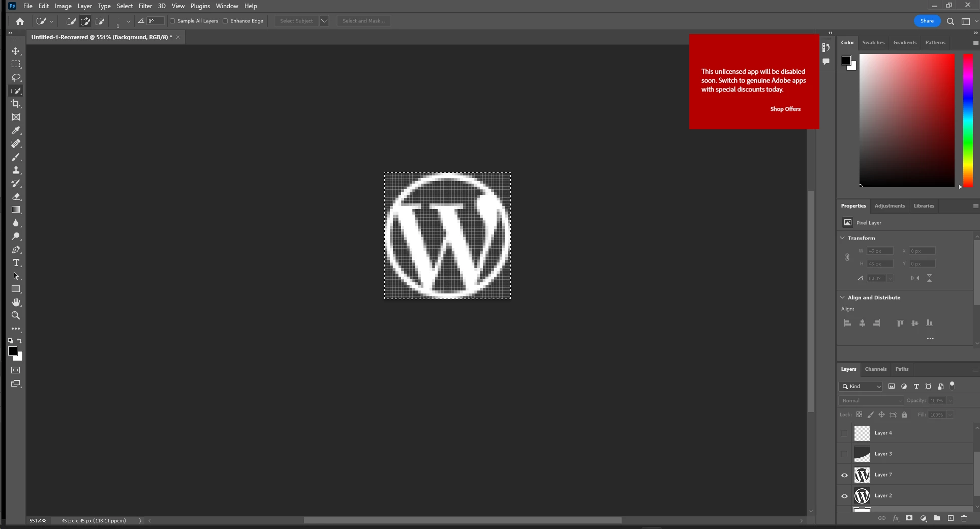Select the Eraser tool

pos(16,196)
